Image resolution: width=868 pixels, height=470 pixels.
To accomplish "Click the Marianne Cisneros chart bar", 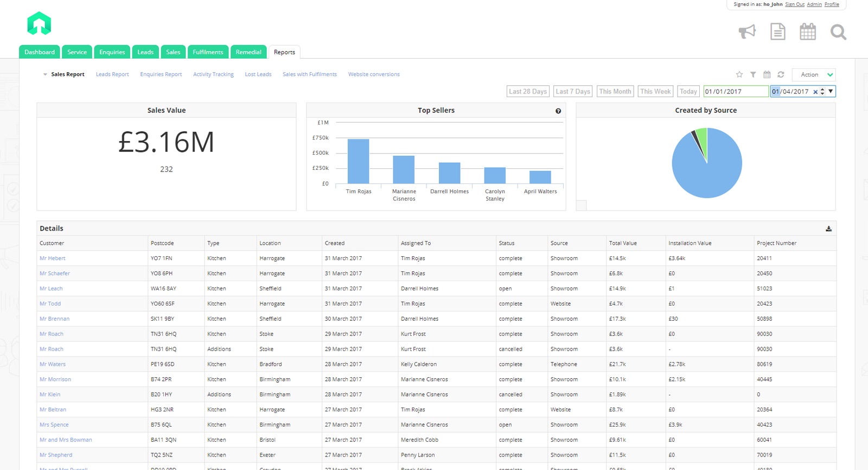I will 404,169.
